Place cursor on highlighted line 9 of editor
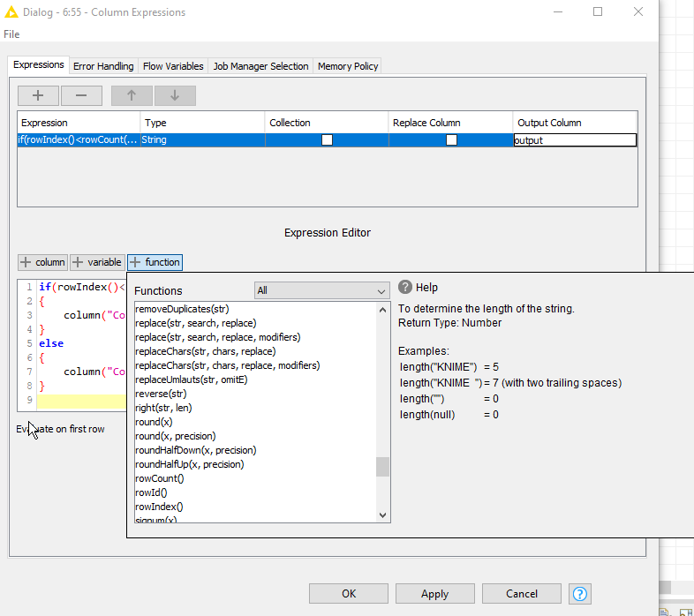The height and width of the screenshot is (616, 694). [82, 400]
